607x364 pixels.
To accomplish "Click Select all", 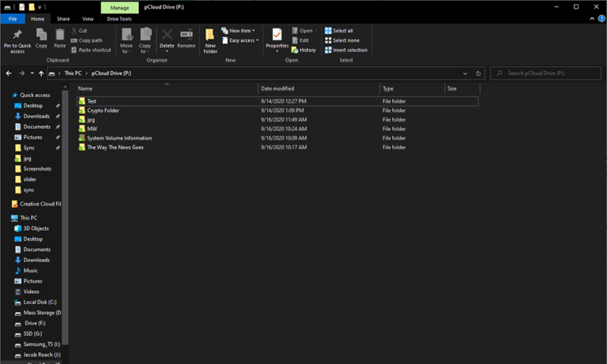I will click(x=339, y=31).
